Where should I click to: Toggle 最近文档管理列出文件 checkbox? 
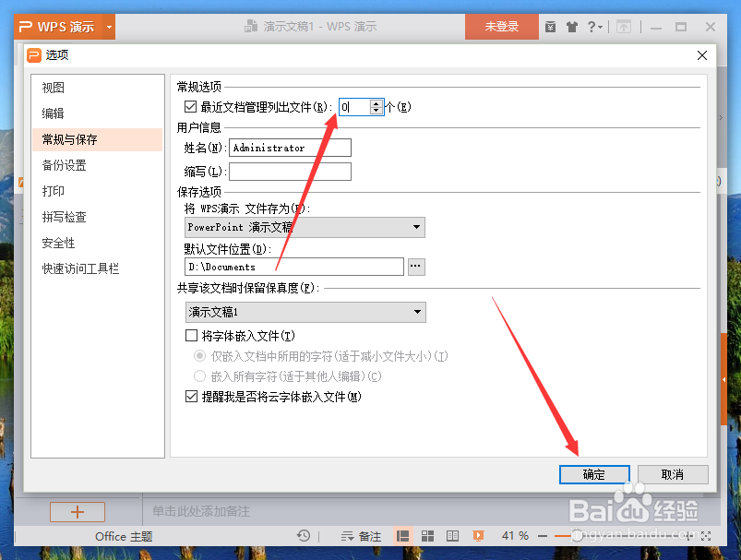pyautogui.click(x=190, y=107)
